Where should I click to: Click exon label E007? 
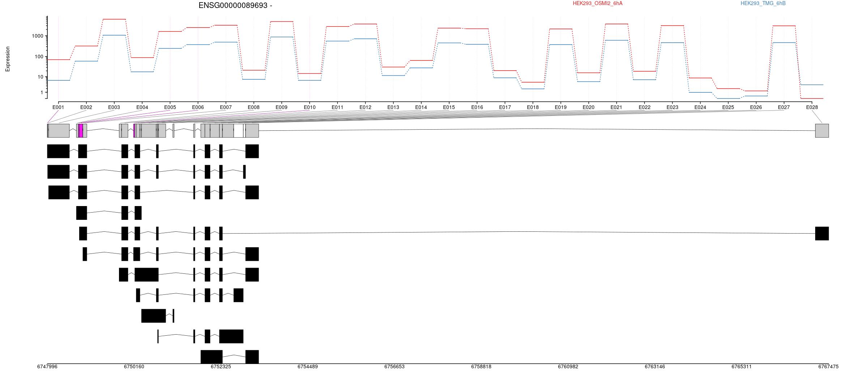[226, 107]
